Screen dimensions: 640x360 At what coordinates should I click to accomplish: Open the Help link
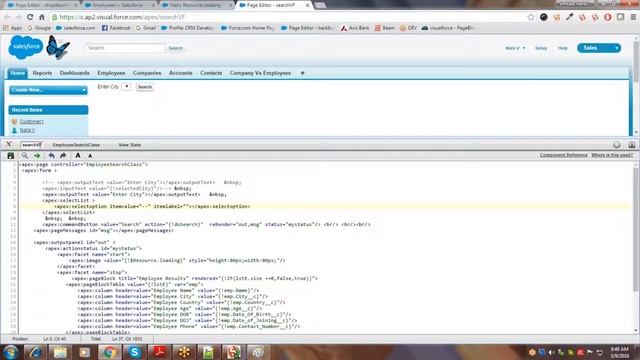pyautogui.click(x=563, y=48)
